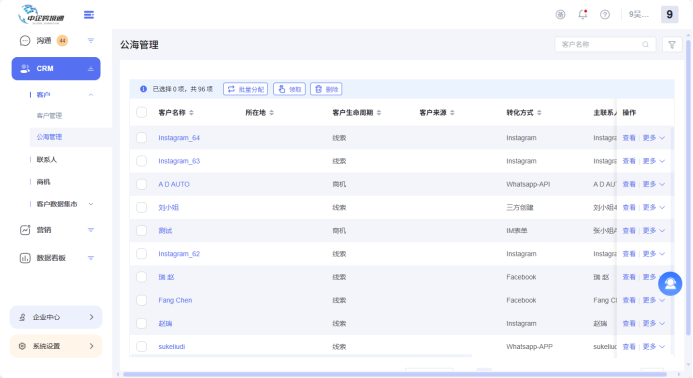This screenshot has height=378, width=693.
Task: Toggle the select-all header checkbox
Action: click(x=141, y=112)
